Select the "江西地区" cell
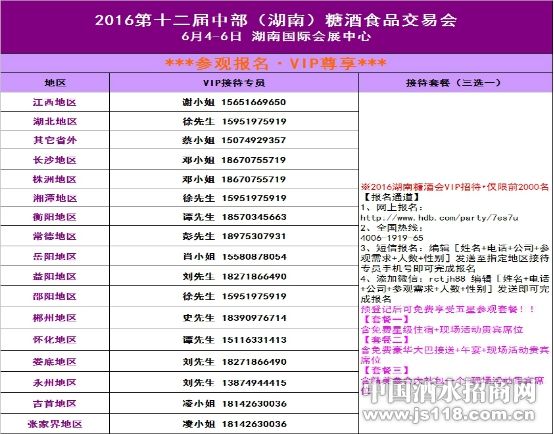554x434 pixels. (55, 102)
